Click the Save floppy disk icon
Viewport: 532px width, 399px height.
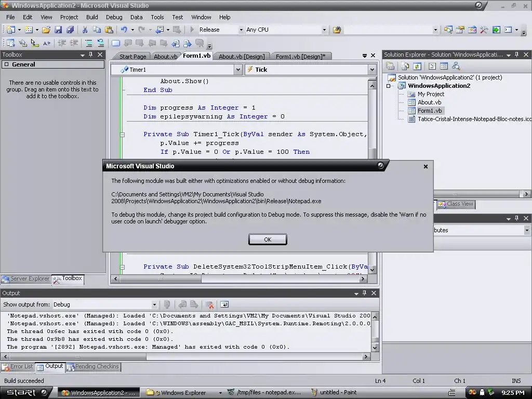pyautogui.click(x=58, y=30)
